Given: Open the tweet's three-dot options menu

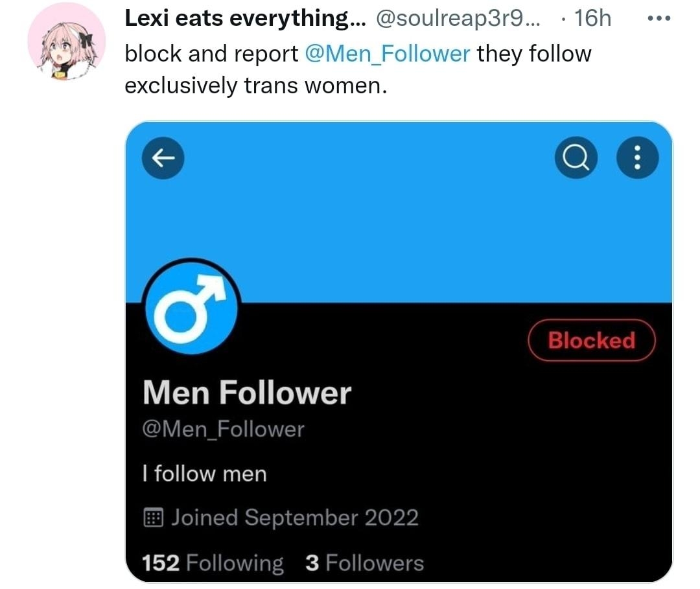Looking at the screenshot, I should click(659, 18).
